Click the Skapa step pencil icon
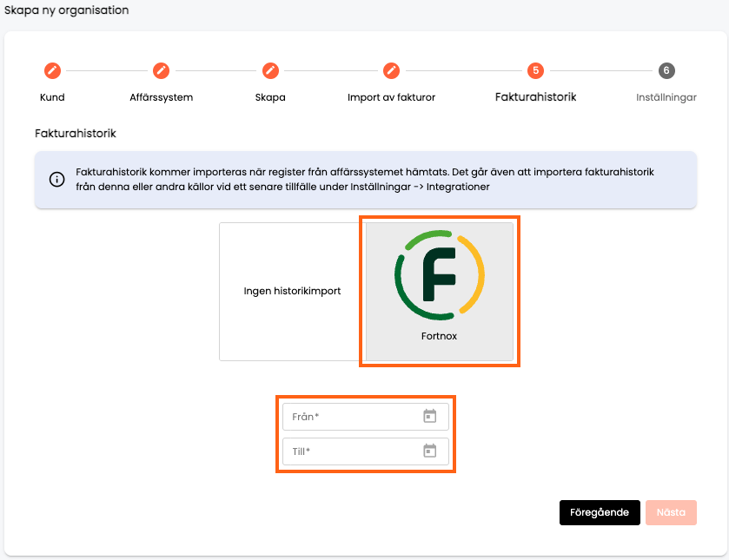The height and width of the screenshot is (560, 729). click(270, 70)
